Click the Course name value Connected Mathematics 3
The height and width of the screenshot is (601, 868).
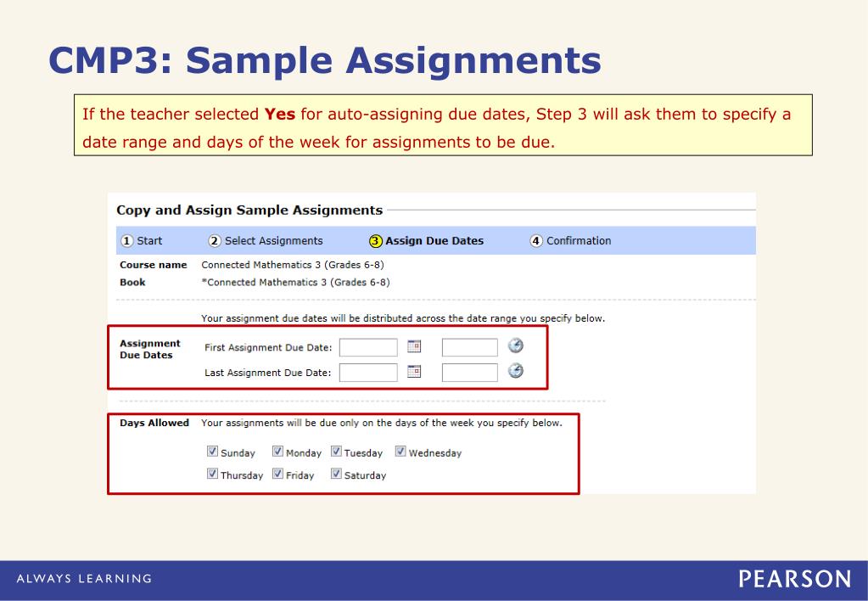[293, 265]
